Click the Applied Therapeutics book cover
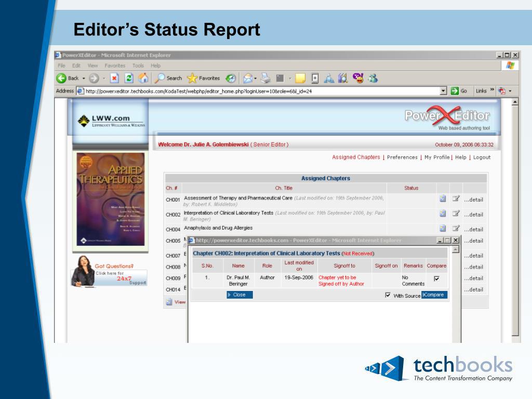The image size is (532, 399). coord(111,199)
